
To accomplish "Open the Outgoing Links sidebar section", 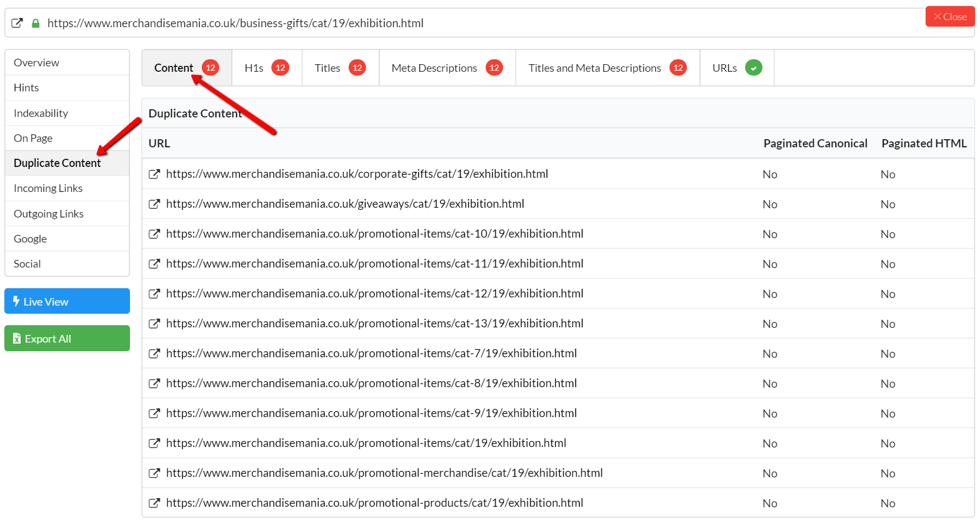I will [67, 214].
